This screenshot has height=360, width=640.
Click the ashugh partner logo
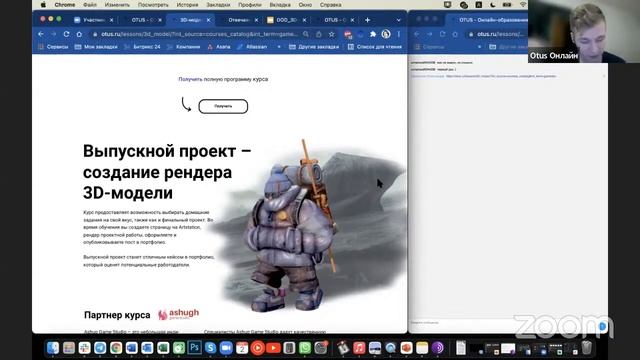(179, 314)
